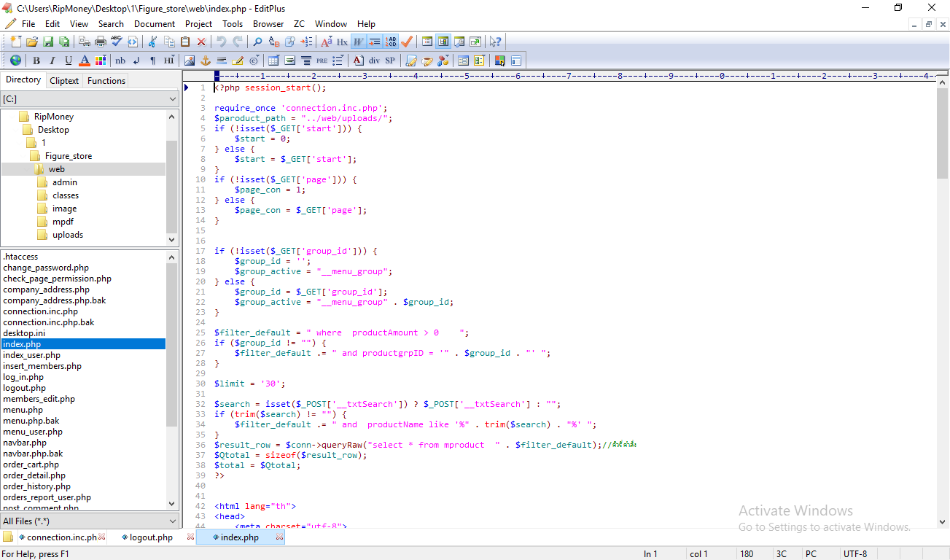Open the ZC menu
Image resolution: width=950 pixels, height=560 pixels.
pyautogui.click(x=299, y=23)
